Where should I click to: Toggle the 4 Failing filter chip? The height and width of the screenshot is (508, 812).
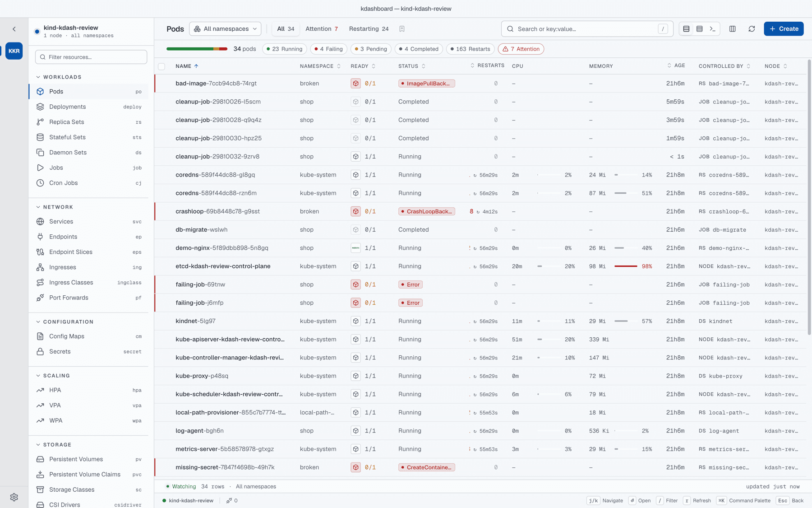coord(329,49)
